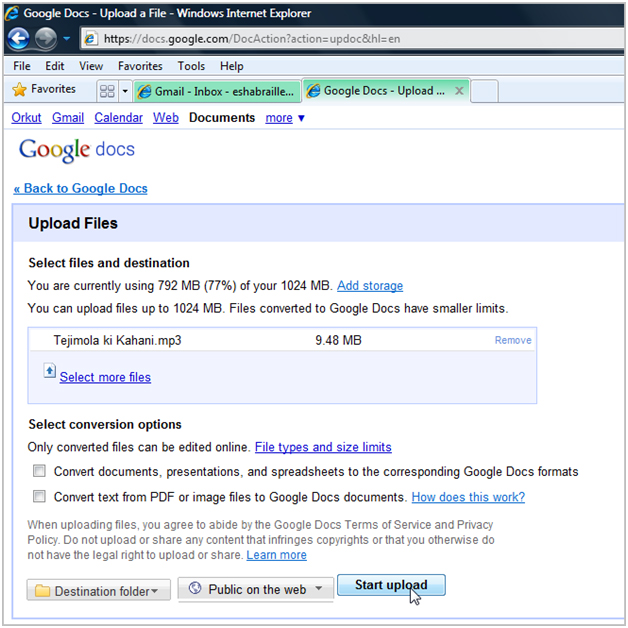The image size is (628, 628).
Task: Click the Learn more link
Action: pyautogui.click(x=276, y=555)
